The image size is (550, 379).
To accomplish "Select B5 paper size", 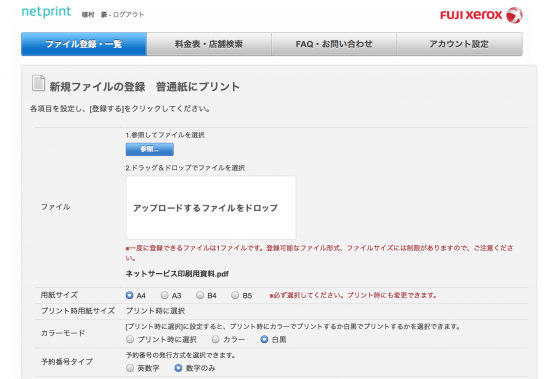I will click(235, 295).
